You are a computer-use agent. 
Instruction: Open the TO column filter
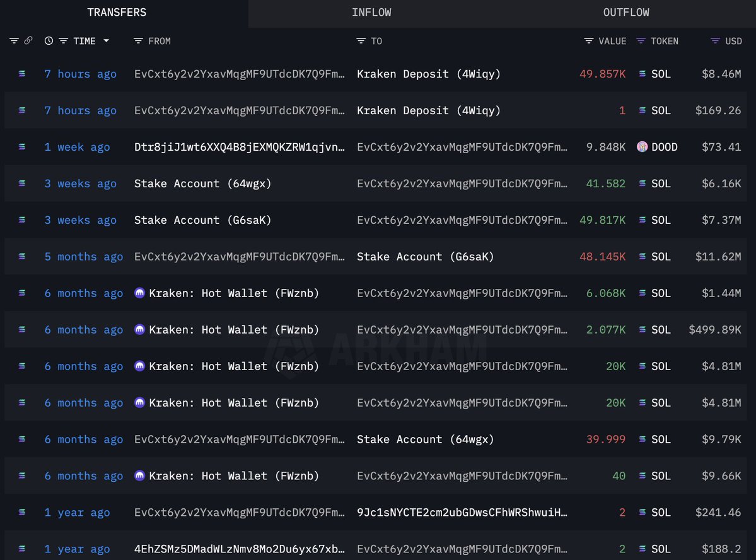pyautogui.click(x=361, y=41)
